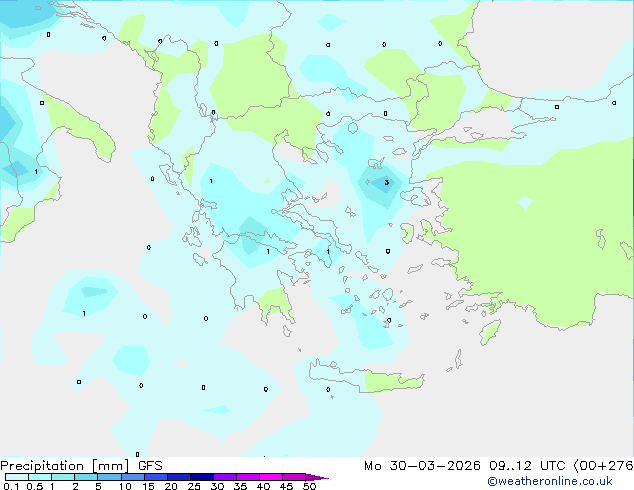This screenshot has width=634, height=490.
Task: Click the 25–30 mm navy legend swatch
Action: 201,477
